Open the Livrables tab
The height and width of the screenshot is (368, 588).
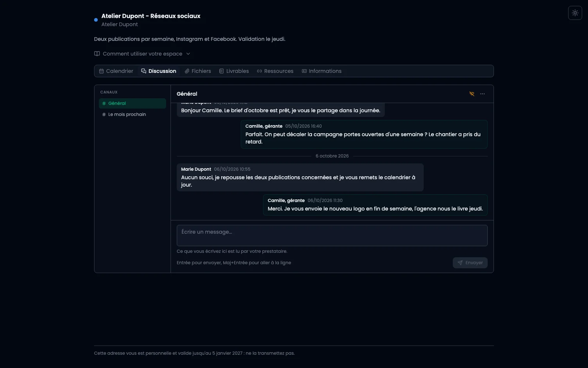(x=234, y=71)
